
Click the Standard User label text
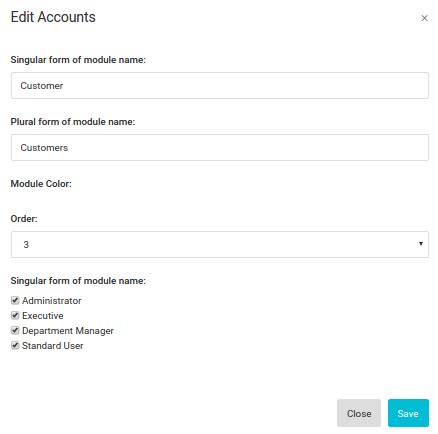[x=53, y=346]
